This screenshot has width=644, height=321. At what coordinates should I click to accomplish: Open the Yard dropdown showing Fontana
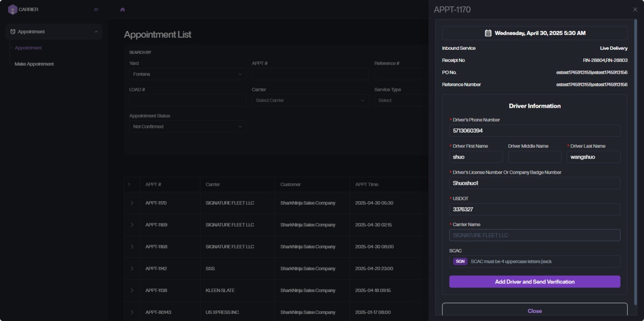(187, 74)
